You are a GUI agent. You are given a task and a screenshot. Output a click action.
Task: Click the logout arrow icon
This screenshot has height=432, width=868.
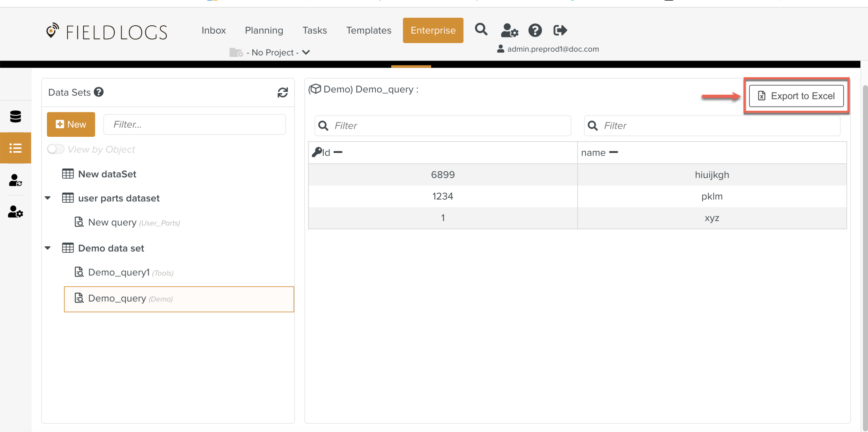[x=560, y=31]
